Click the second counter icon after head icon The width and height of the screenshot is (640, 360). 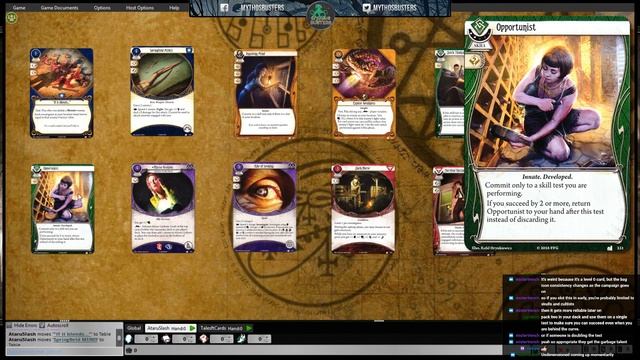(167, 339)
